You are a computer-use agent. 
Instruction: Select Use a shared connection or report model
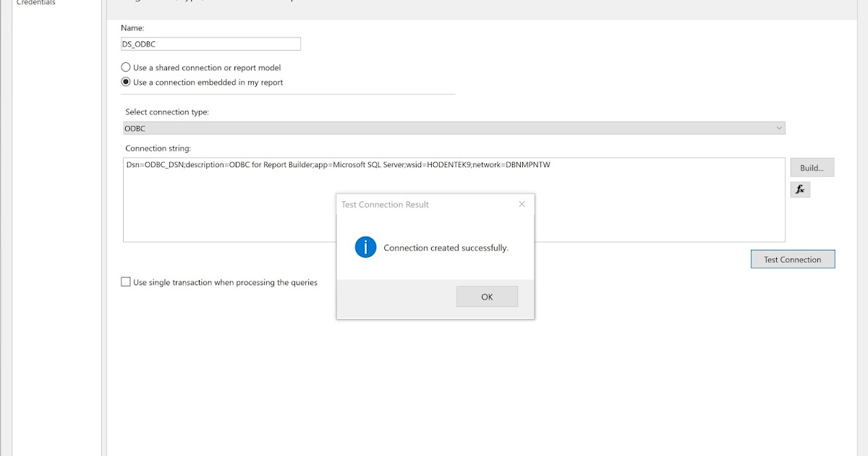(124, 67)
